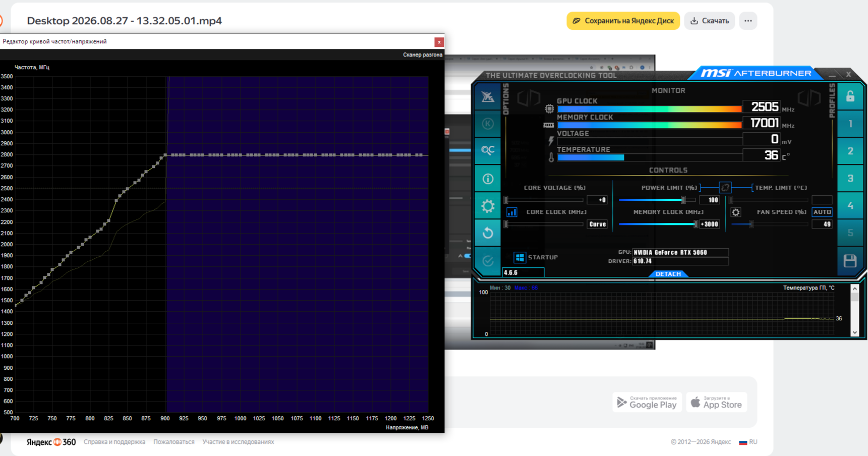This screenshot has height=456, width=868.
Task: Click the Afterburner version '4.6.6' label
Action: pos(511,272)
